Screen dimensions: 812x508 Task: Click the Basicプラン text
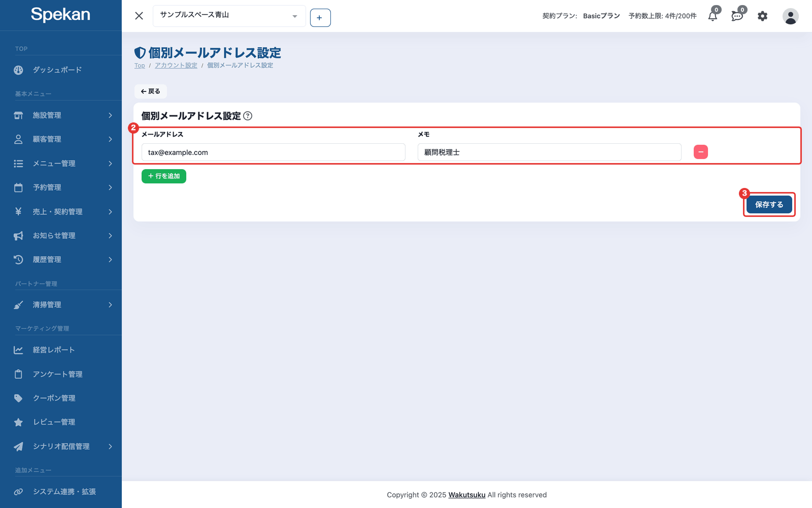coord(601,16)
